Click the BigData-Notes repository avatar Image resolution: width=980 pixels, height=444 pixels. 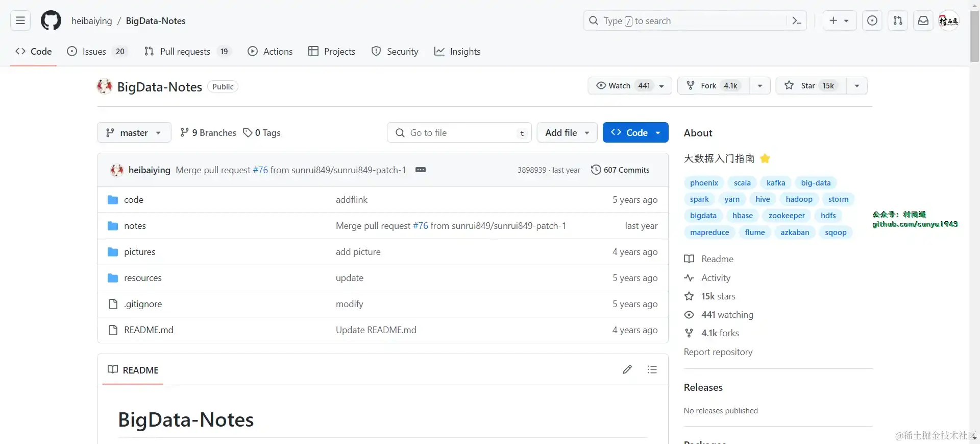[105, 86]
